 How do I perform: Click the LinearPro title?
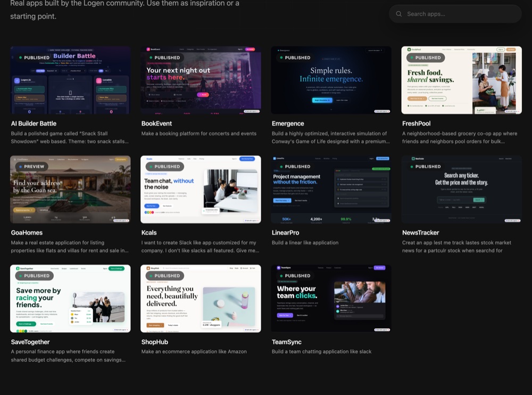pos(285,233)
